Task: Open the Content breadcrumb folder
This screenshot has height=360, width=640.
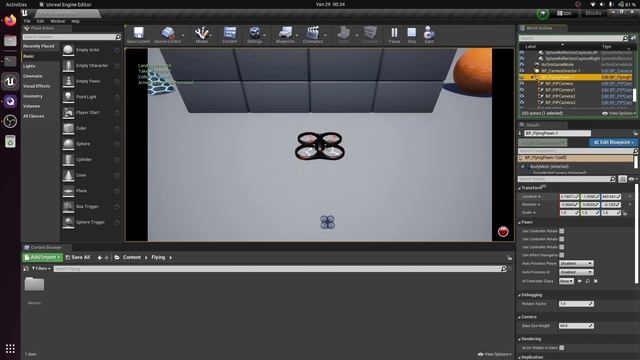Action: click(x=131, y=258)
